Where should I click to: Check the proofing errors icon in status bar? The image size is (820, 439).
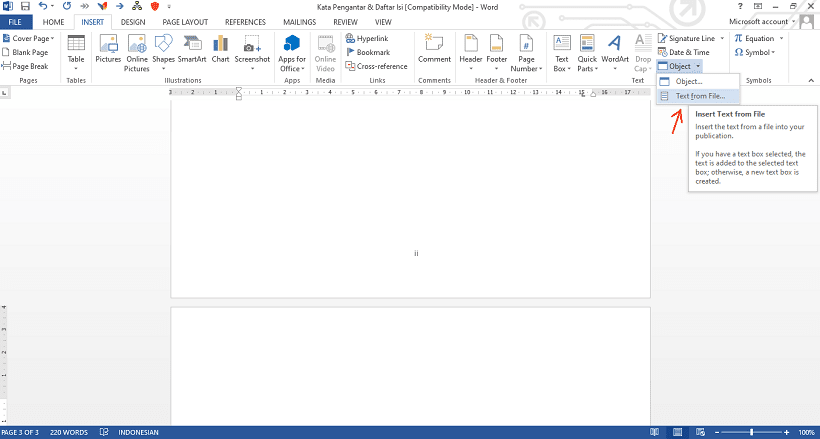(x=105, y=432)
